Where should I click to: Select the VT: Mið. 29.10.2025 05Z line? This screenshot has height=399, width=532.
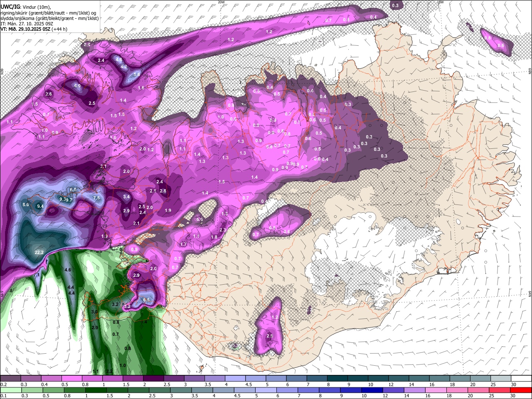pyautogui.click(x=34, y=29)
